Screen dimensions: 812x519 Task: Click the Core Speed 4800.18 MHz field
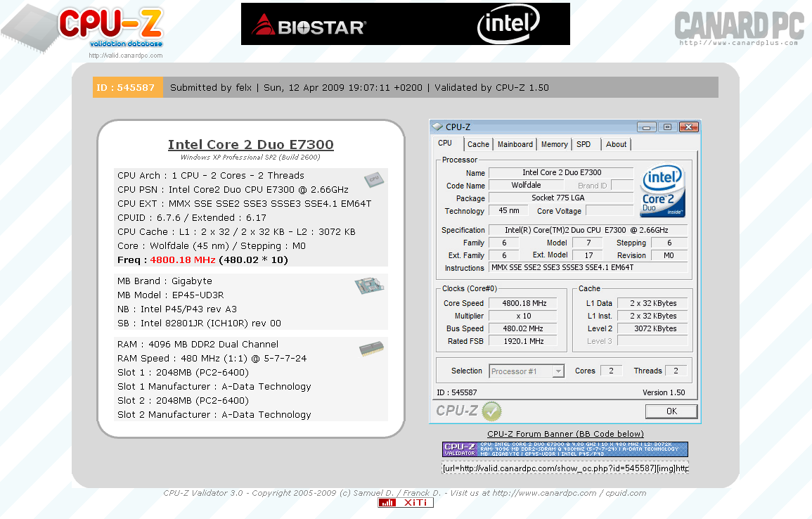click(523, 304)
